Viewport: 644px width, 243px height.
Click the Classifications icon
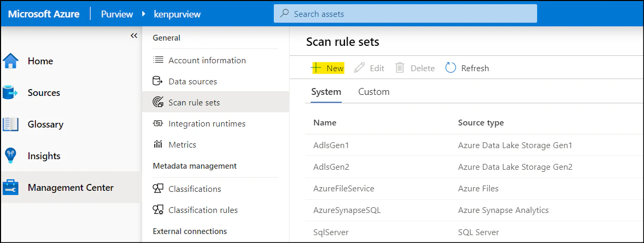coord(158,189)
